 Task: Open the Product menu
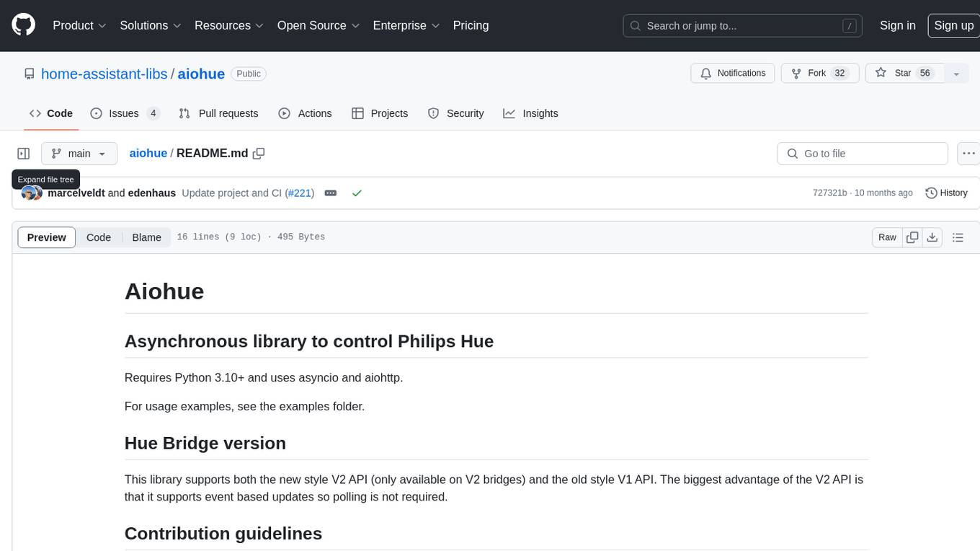(79, 25)
